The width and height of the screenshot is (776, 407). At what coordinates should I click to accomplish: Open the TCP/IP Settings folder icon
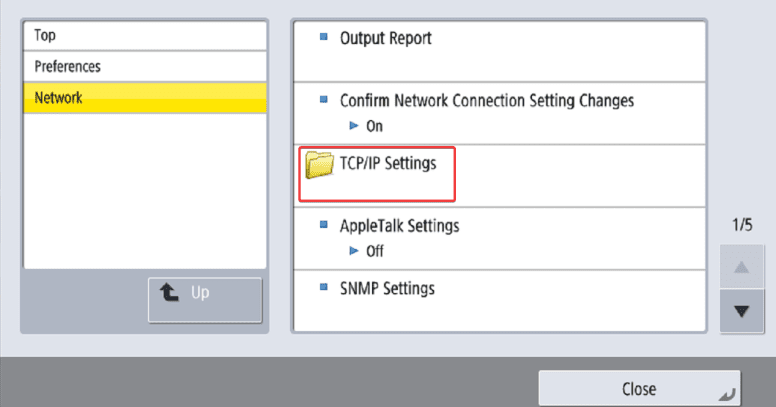[x=320, y=165]
